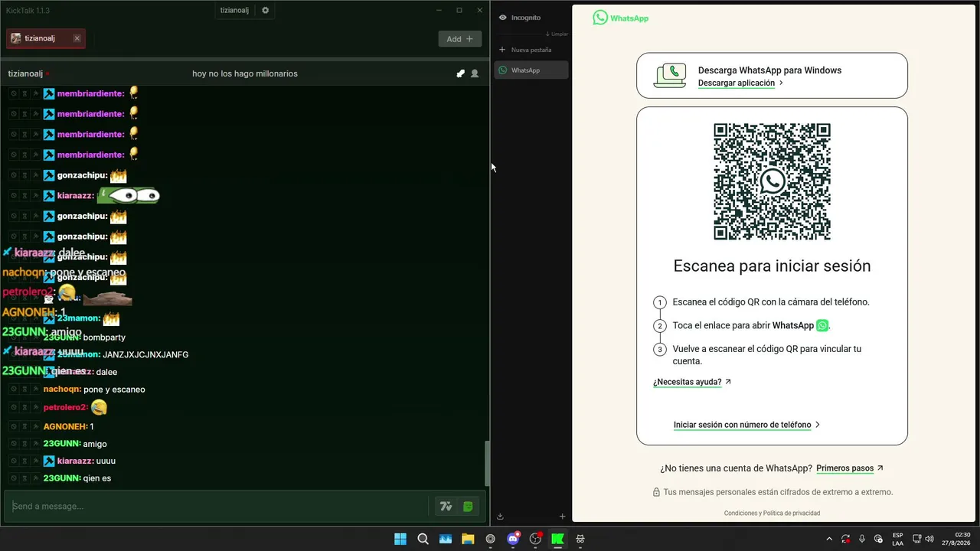Image resolution: width=980 pixels, height=551 pixels.
Task: Click the moderator badge next to 'kiaraazz: uuuu'
Action: pos(49,461)
